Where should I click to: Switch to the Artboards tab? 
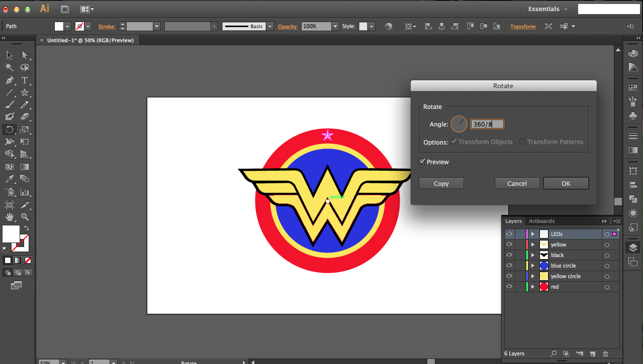(x=541, y=221)
